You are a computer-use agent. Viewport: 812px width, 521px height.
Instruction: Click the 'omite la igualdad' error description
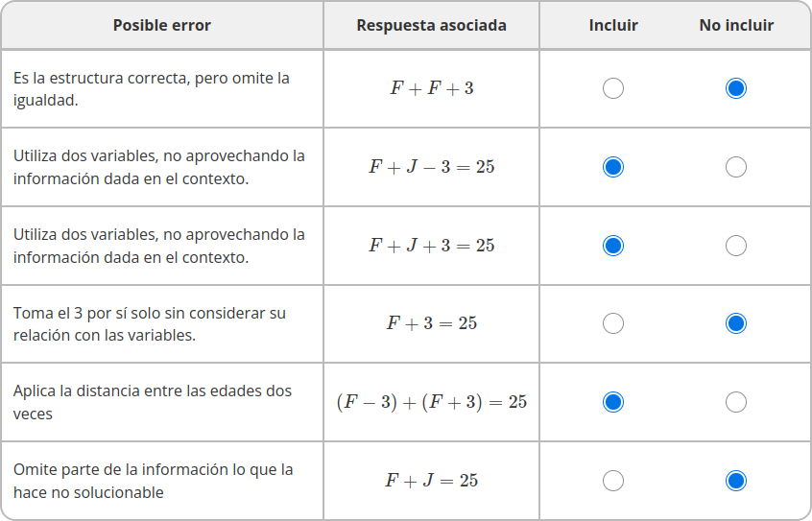[152, 89]
